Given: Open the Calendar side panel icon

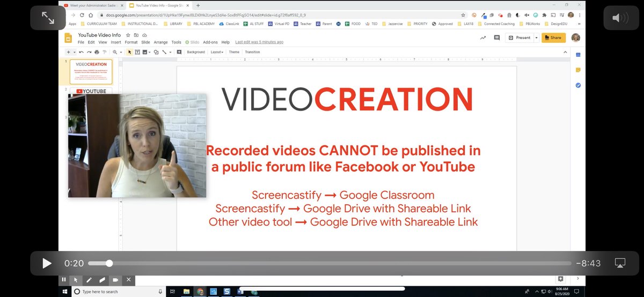Looking at the screenshot, I should pos(578,55).
